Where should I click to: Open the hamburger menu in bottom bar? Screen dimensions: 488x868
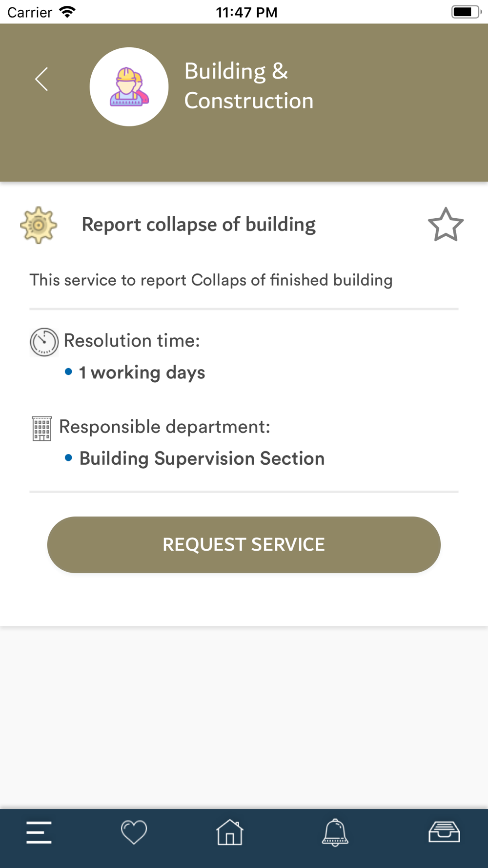pos(39,832)
